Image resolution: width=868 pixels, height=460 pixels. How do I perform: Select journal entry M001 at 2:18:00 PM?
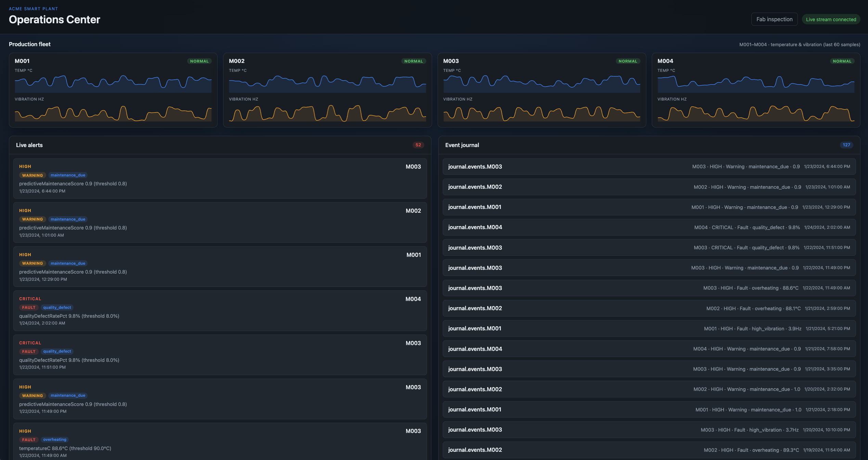(x=649, y=410)
